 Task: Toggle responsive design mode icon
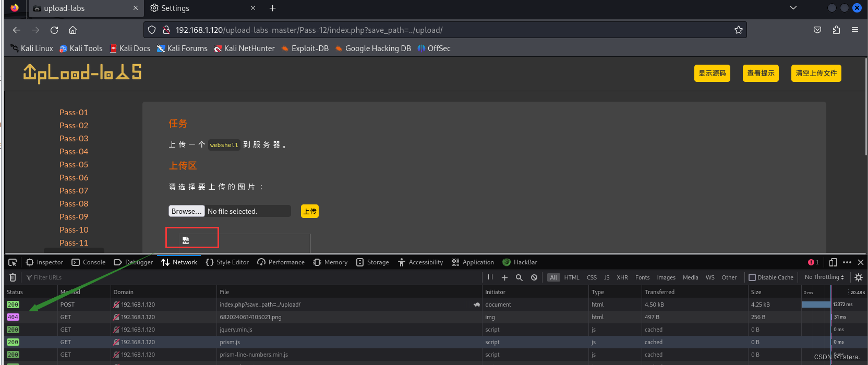tap(833, 262)
